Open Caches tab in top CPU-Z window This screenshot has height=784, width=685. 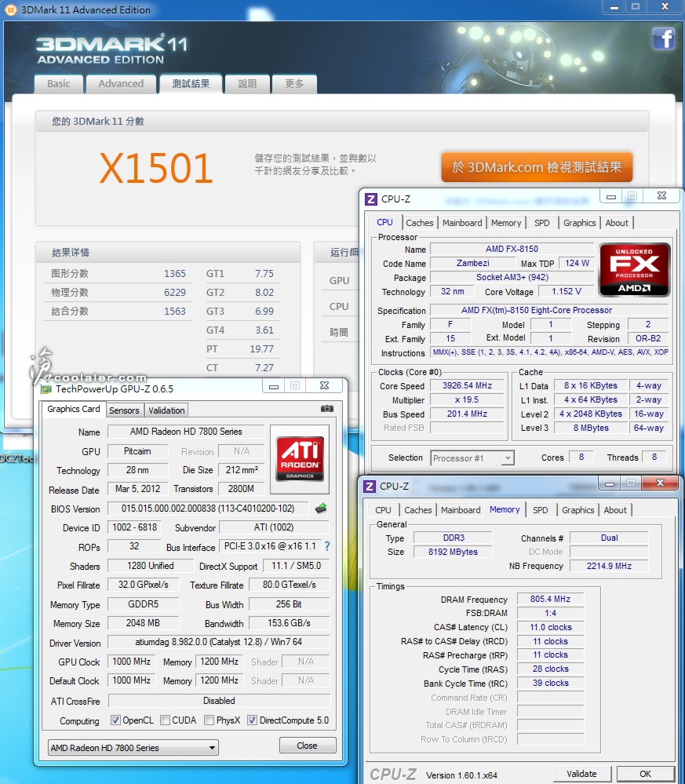pyautogui.click(x=420, y=223)
